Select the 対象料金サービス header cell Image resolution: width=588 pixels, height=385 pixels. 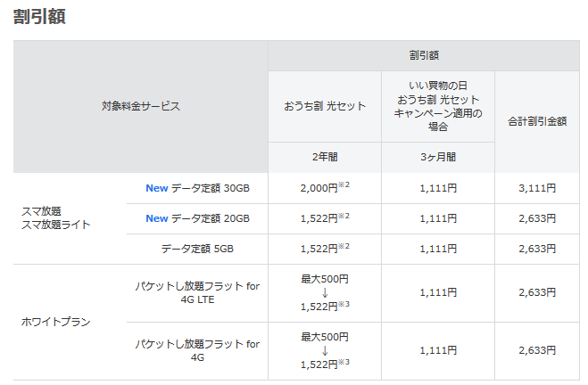141,106
